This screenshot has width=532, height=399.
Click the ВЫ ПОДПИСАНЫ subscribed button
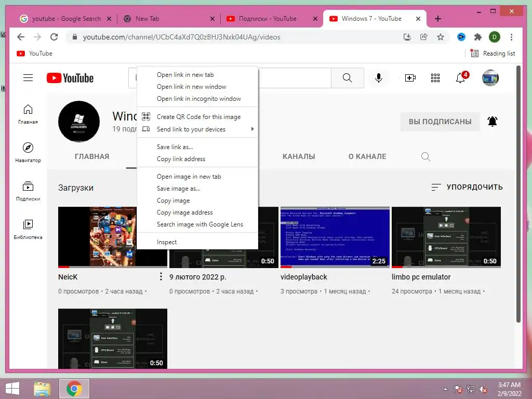click(440, 122)
